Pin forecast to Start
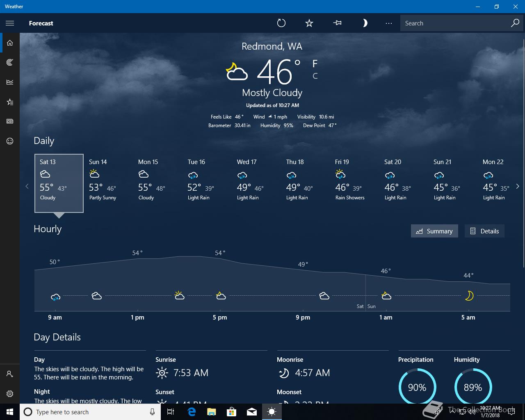The image size is (525, 420). pyautogui.click(x=338, y=23)
